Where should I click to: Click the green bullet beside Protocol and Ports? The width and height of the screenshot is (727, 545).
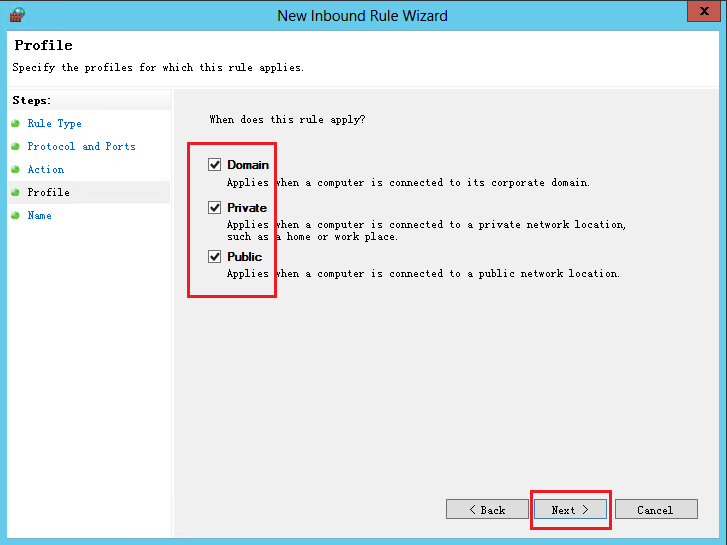tap(15, 147)
